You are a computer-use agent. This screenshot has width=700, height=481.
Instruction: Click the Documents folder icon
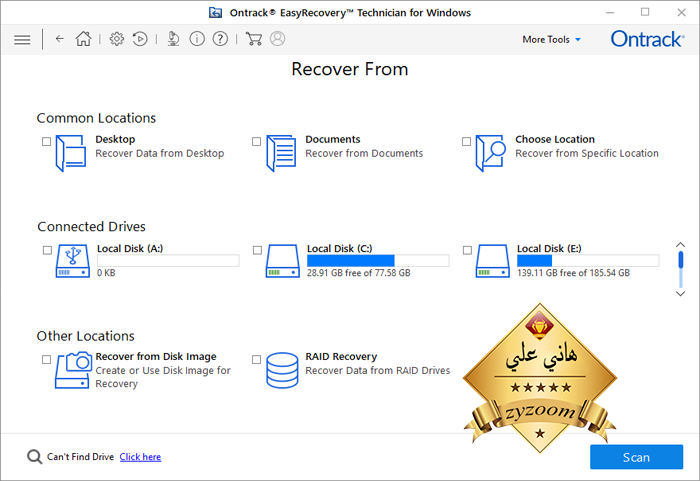281,153
